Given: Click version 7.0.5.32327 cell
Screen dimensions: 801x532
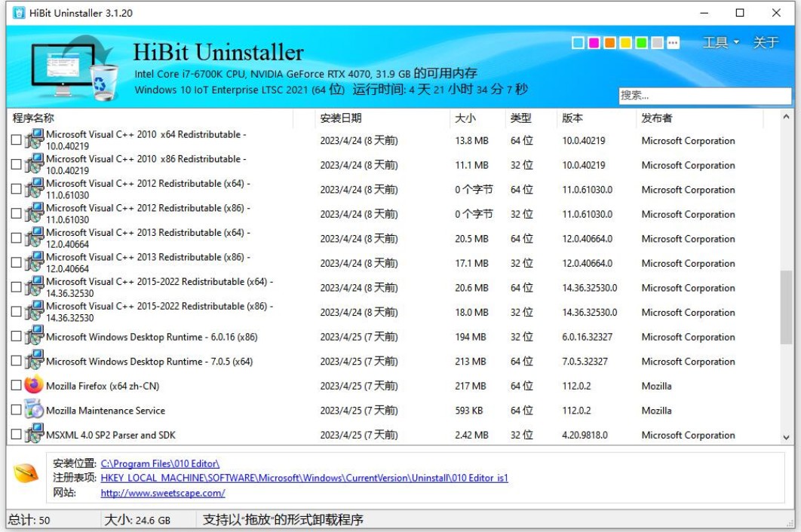Looking at the screenshot, I should coord(585,362).
